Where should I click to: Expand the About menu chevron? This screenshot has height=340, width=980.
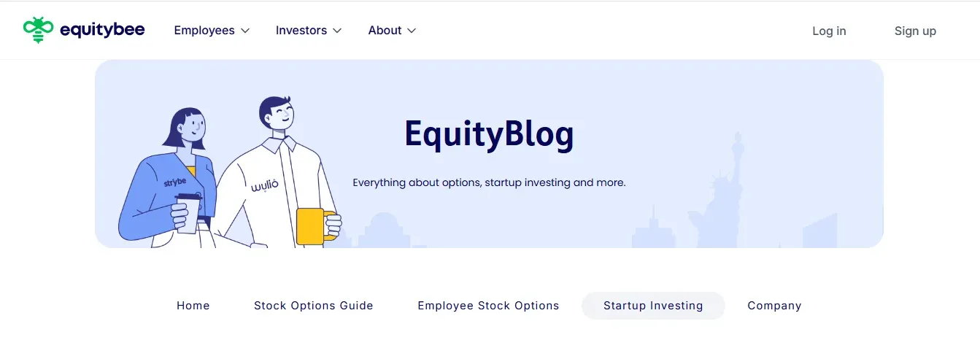[412, 31]
